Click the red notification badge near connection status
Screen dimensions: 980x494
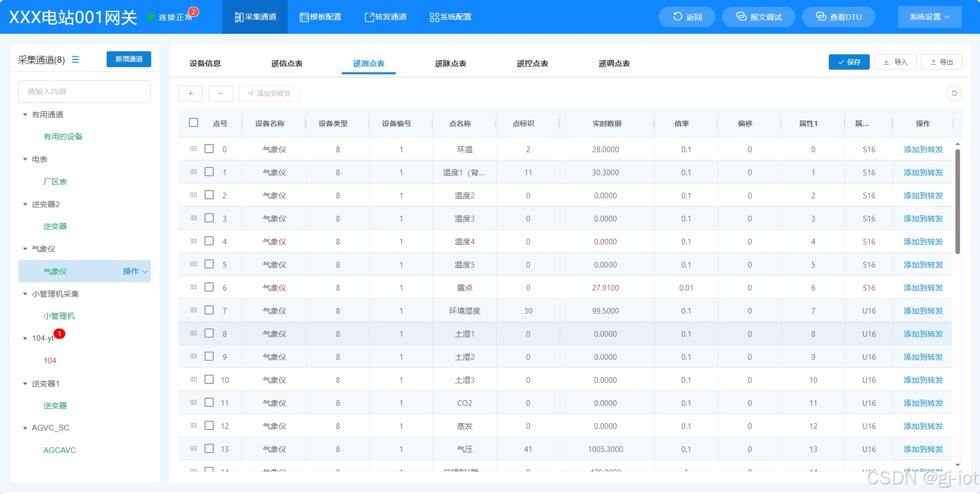click(193, 12)
